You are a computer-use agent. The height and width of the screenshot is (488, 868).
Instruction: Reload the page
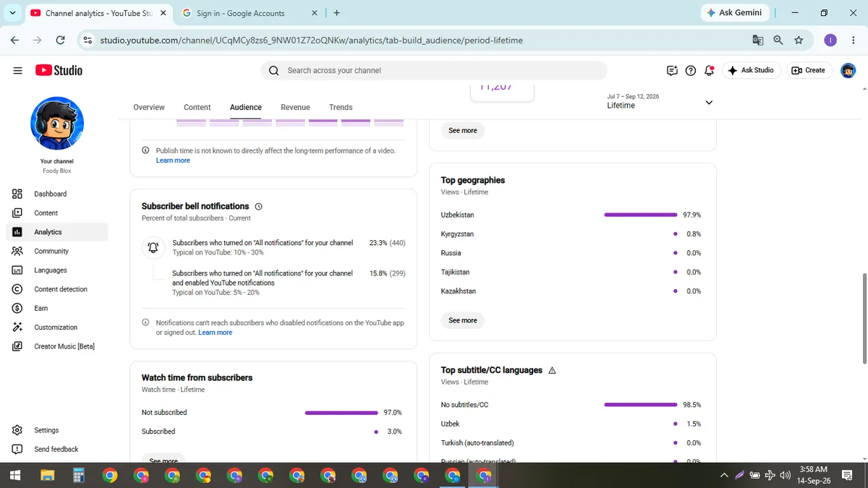click(61, 40)
